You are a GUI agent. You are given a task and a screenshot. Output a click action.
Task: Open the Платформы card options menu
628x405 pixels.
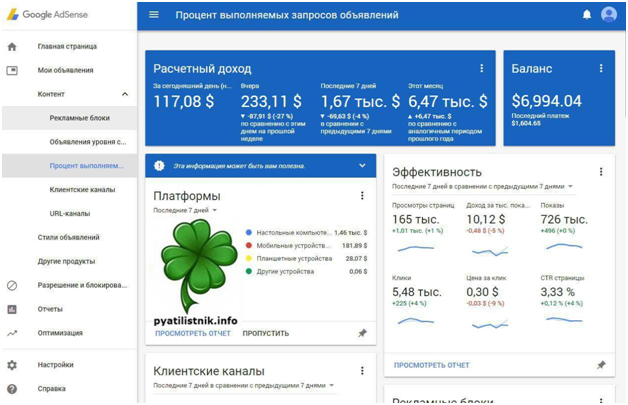[362, 195]
